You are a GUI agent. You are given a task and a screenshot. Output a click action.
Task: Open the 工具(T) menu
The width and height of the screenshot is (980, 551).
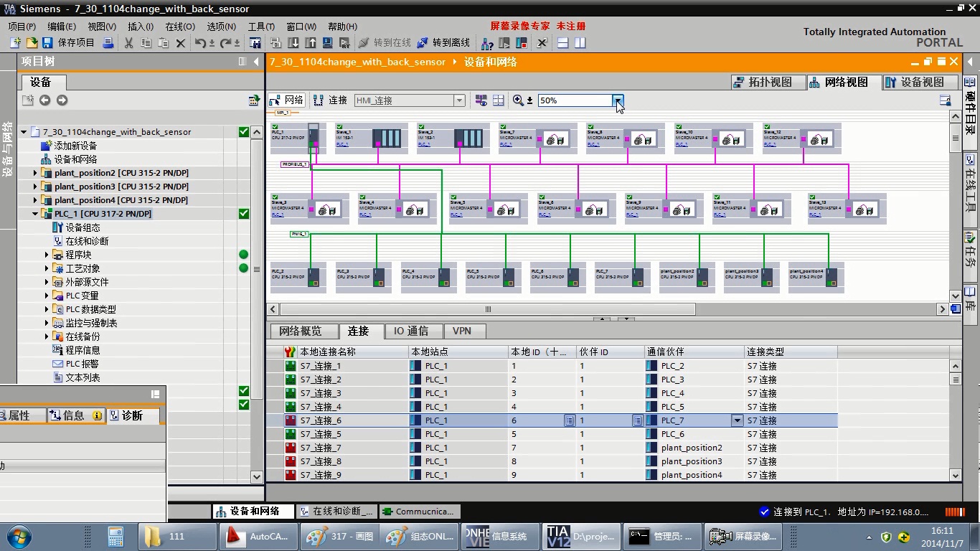(261, 26)
